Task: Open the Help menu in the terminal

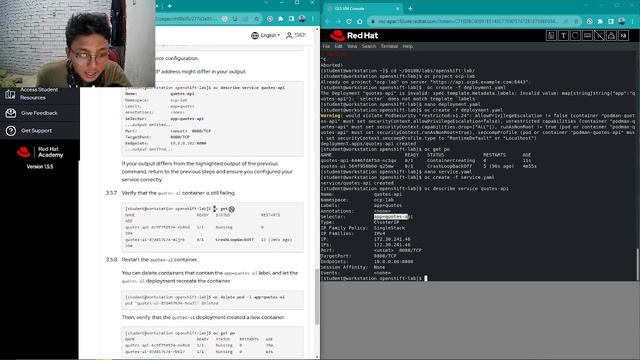Action: click(x=407, y=46)
